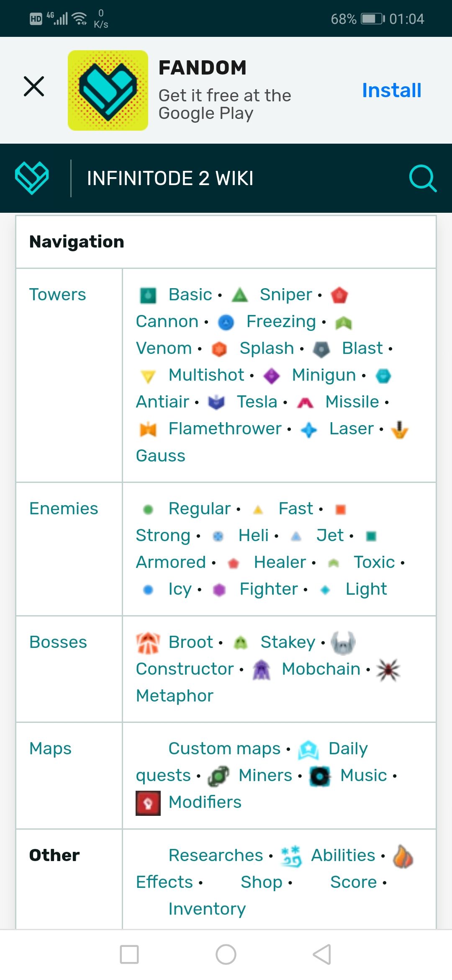Go to the Flamethrower tower page
The image size is (452, 980).
pos(225,428)
